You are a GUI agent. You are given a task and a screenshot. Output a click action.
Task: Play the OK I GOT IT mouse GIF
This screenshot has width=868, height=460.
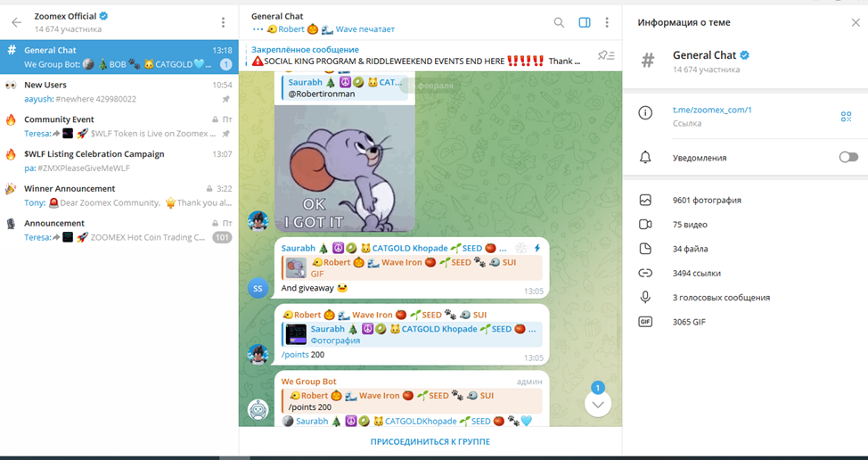(344, 168)
